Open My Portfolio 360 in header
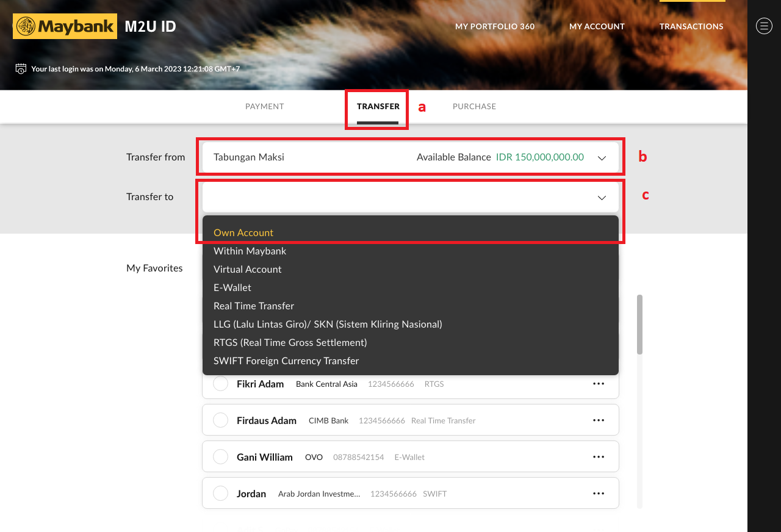 pyautogui.click(x=495, y=26)
